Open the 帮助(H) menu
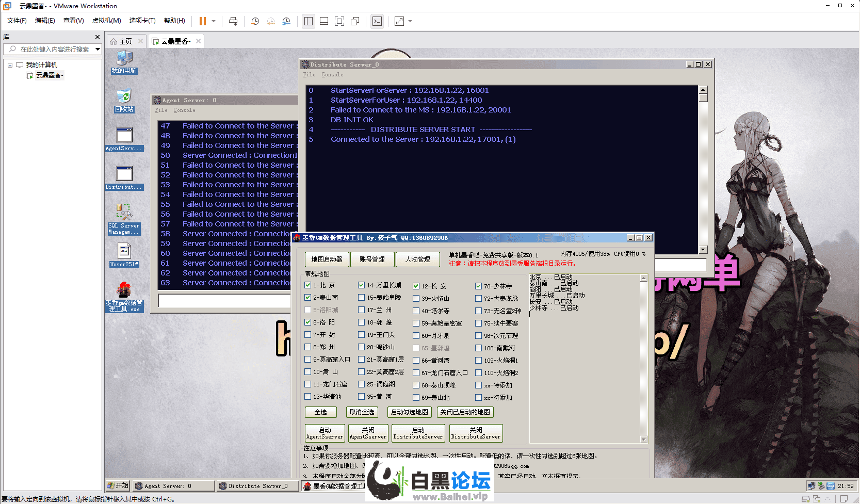Viewport: 860px width, 504px height. (x=174, y=21)
